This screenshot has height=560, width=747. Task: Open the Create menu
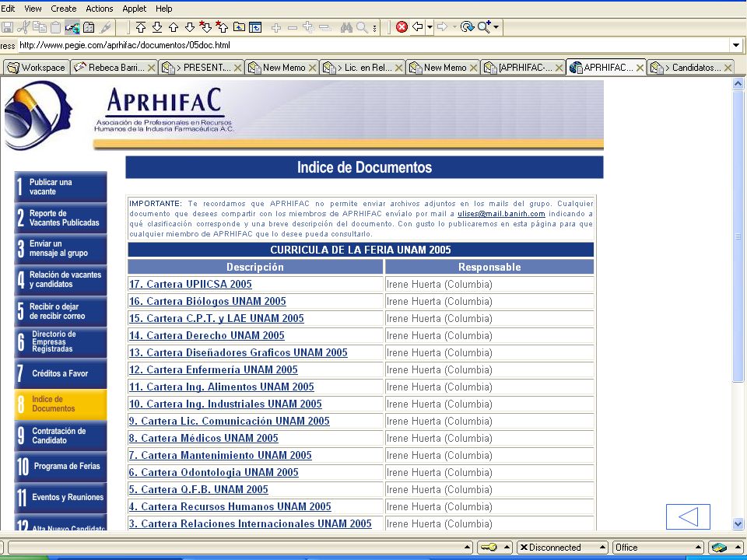click(63, 9)
